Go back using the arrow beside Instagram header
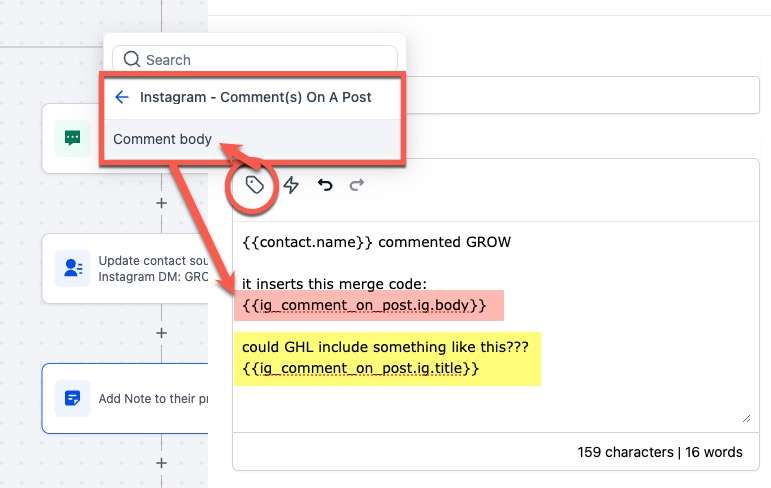 coord(122,97)
